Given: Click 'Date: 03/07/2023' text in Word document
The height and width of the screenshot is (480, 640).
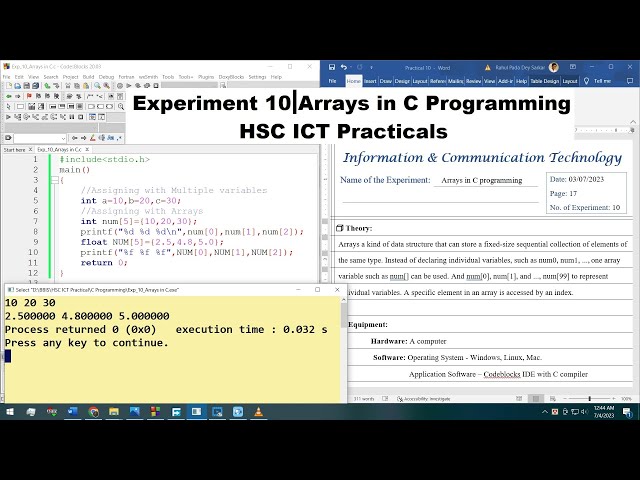Looking at the screenshot, I should (x=577, y=179).
